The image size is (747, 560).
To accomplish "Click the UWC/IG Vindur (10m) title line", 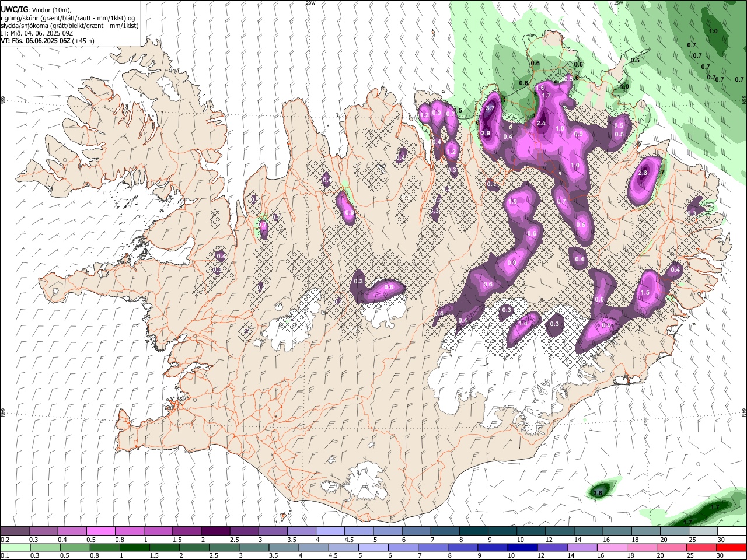I will [x=36, y=10].
